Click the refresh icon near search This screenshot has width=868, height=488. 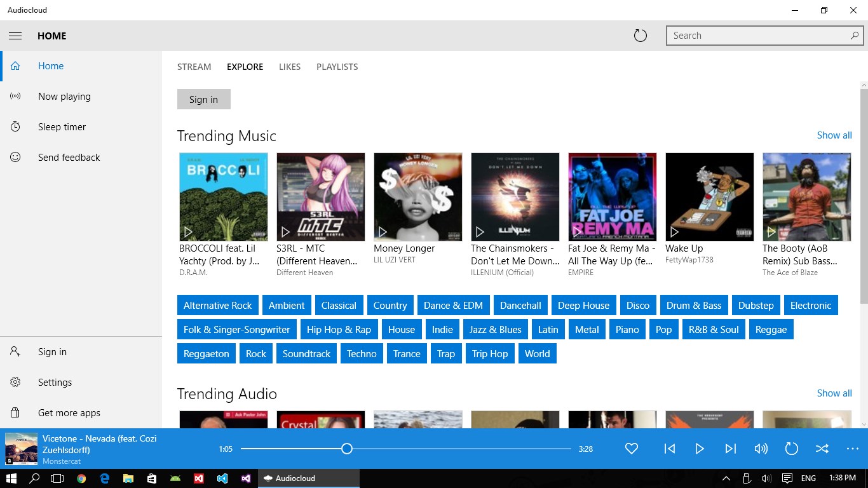pos(641,36)
